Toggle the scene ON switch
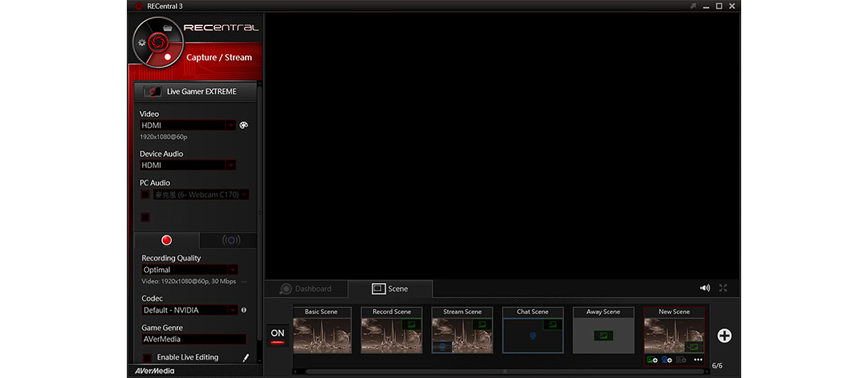This screenshot has width=868, height=378. 278,335
